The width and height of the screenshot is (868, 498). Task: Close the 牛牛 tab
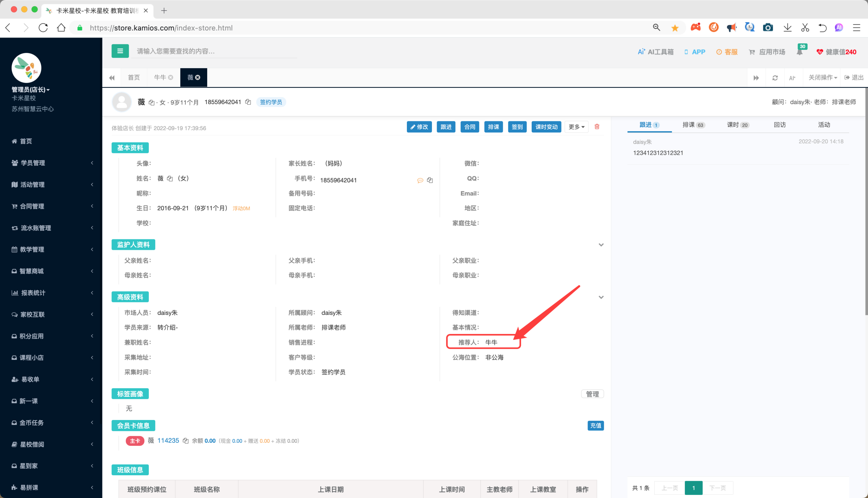tap(171, 78)
